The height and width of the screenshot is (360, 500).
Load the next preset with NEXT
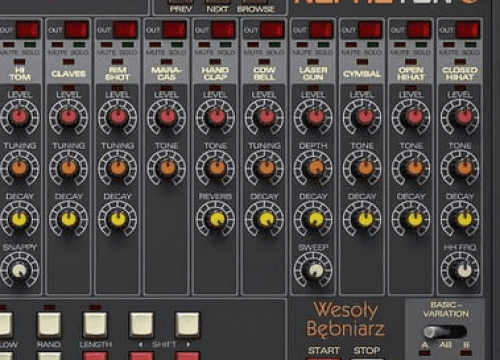point(217,2)
